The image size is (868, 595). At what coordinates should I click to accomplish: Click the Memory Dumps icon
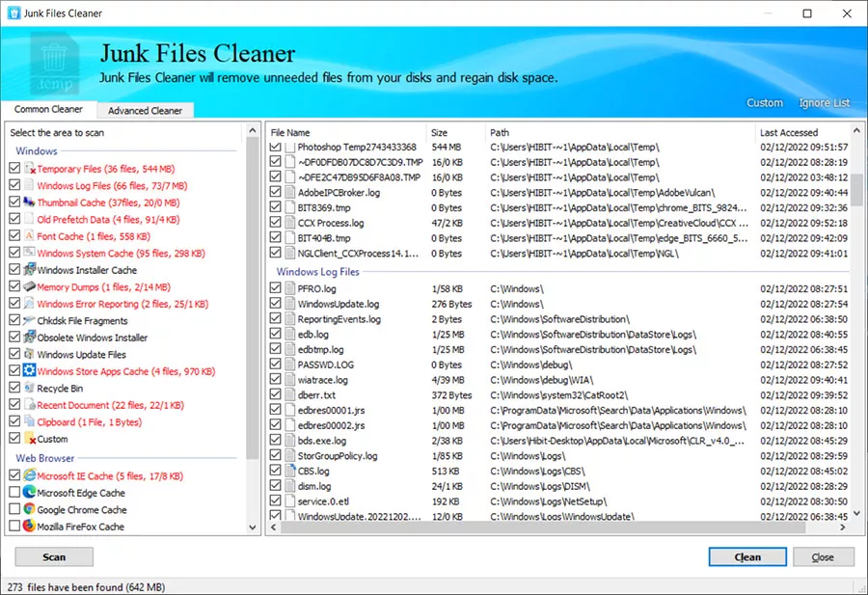pyautogui.click(x=27, y=286)
